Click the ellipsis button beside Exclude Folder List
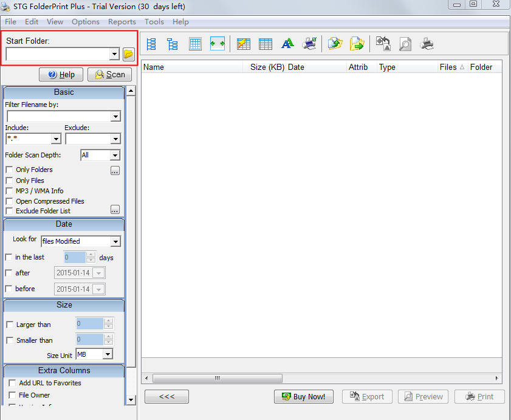The width and height of the screenshot is (511, 420). click(115, 210)
